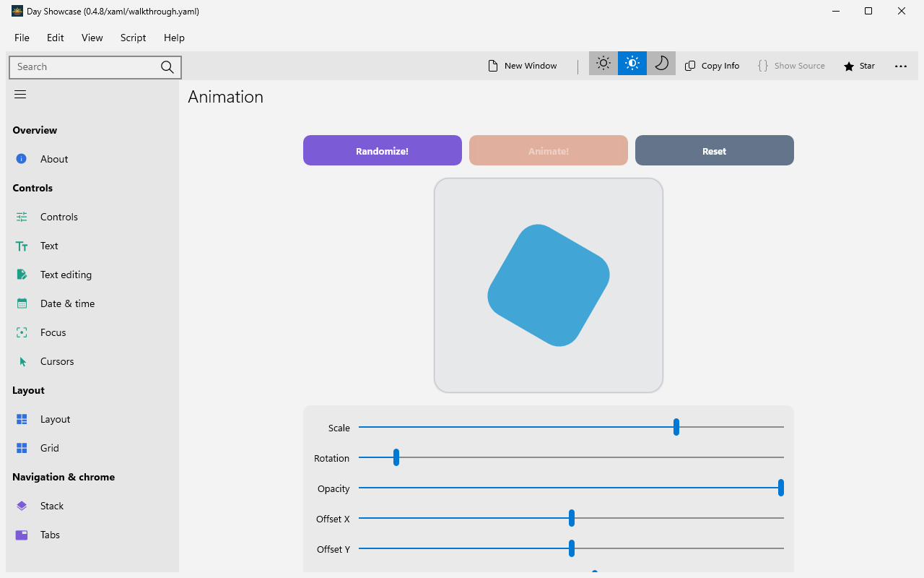Select Cursors in the sidebar
Image resolution: width=924 pixels, height=578 pixels.
pyautogui.click(x=92, y=361)
